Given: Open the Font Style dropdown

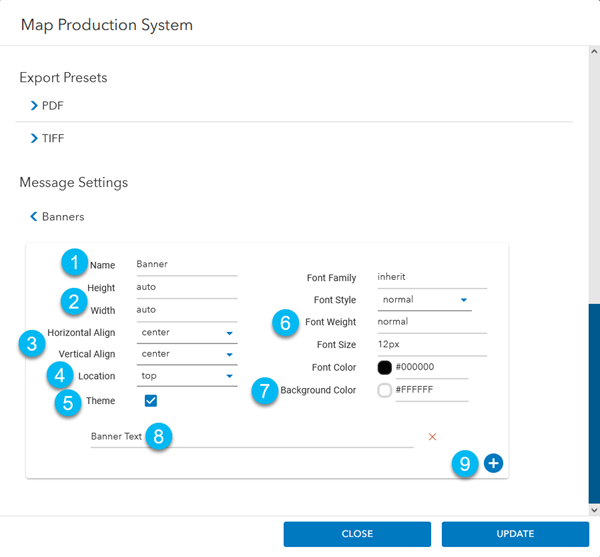Looking at the screenshot, I should coord(425,300).
